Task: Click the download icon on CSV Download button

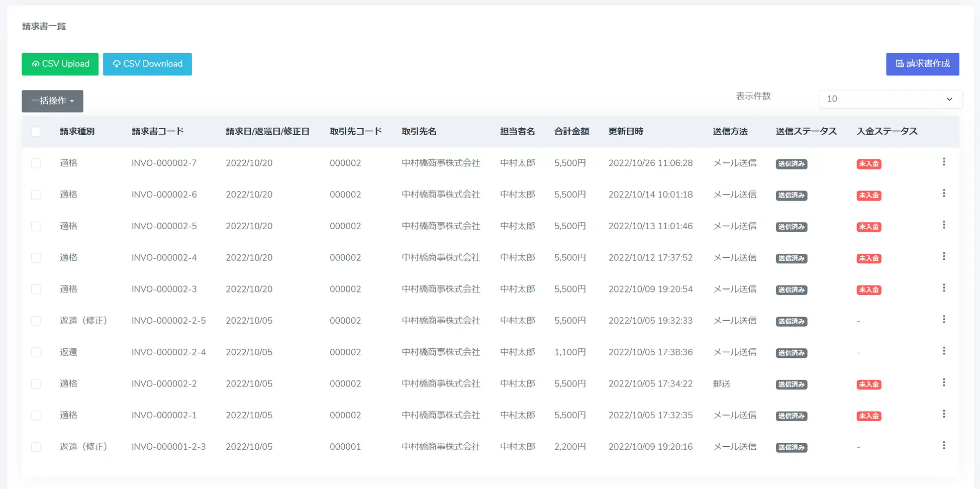Action: (x=117, y=63)
